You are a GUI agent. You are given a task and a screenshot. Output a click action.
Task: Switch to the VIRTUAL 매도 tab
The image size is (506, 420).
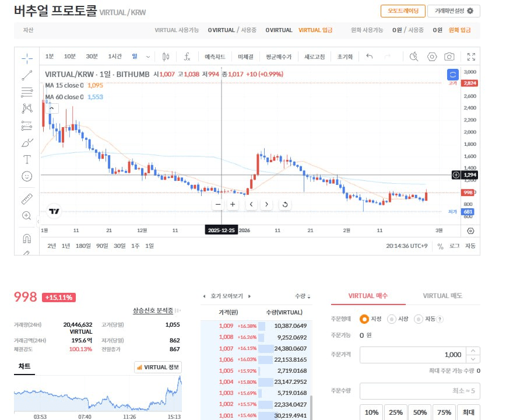click(x=442, y=296)
